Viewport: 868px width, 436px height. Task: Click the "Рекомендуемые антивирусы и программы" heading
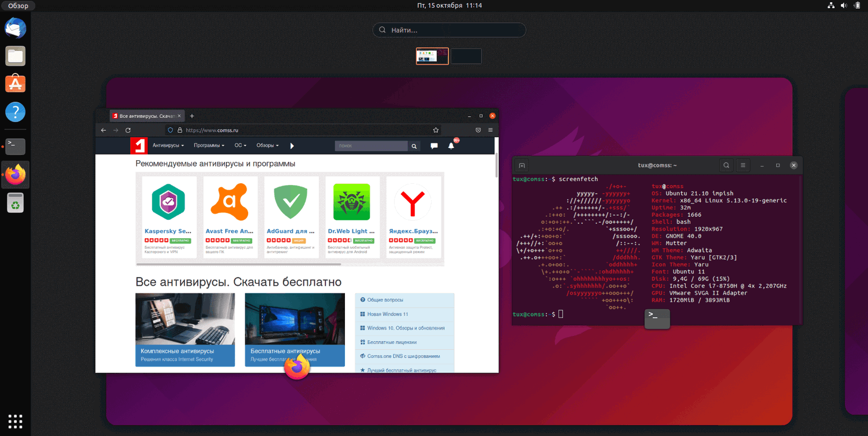click(215, 164)
